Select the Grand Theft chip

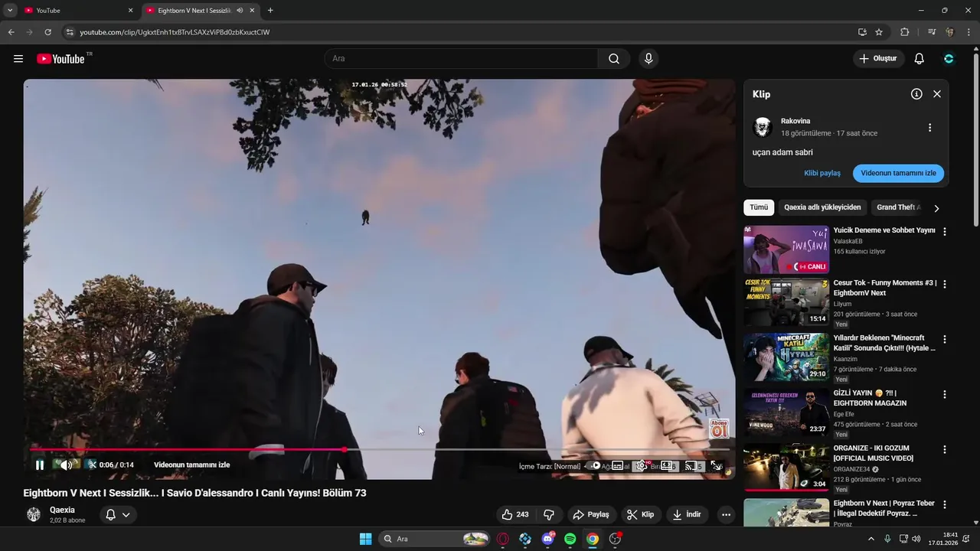(898, 207)
